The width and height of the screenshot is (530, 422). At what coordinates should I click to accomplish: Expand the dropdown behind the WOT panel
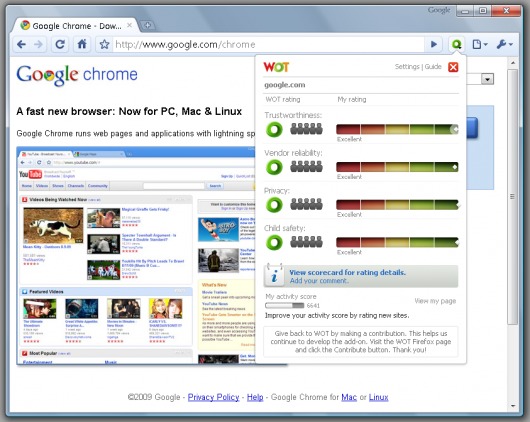(487, 79)
